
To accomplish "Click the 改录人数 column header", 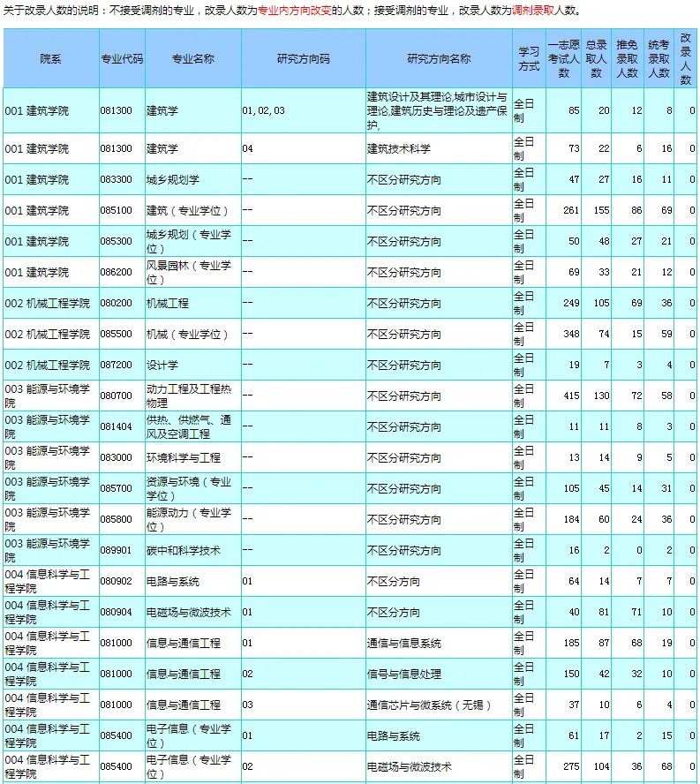I will [686, 59].
